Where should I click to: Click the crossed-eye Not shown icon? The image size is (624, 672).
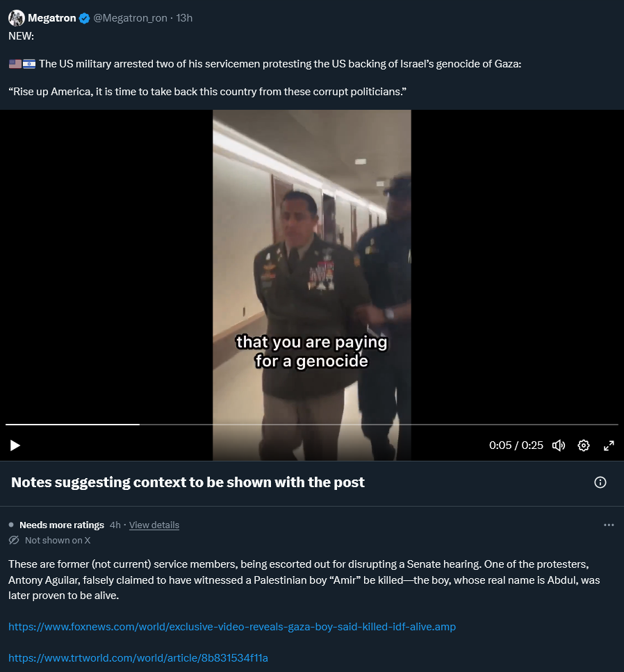[x=14, y=540]
